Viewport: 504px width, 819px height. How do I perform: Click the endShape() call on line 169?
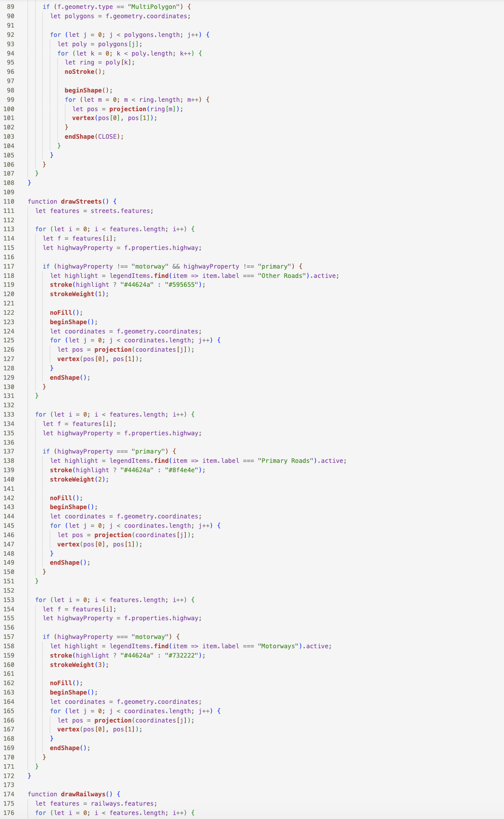pyautogui.click(x=70, y=748)
